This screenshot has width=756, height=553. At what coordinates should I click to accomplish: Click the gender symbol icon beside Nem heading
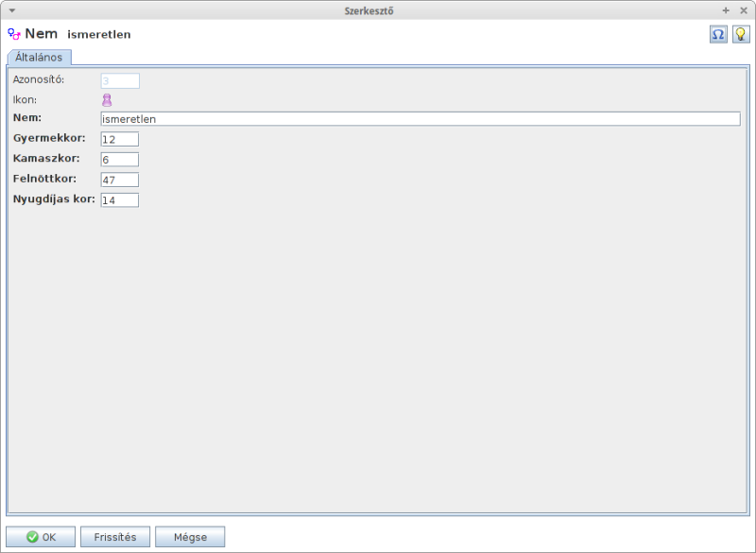14,34
